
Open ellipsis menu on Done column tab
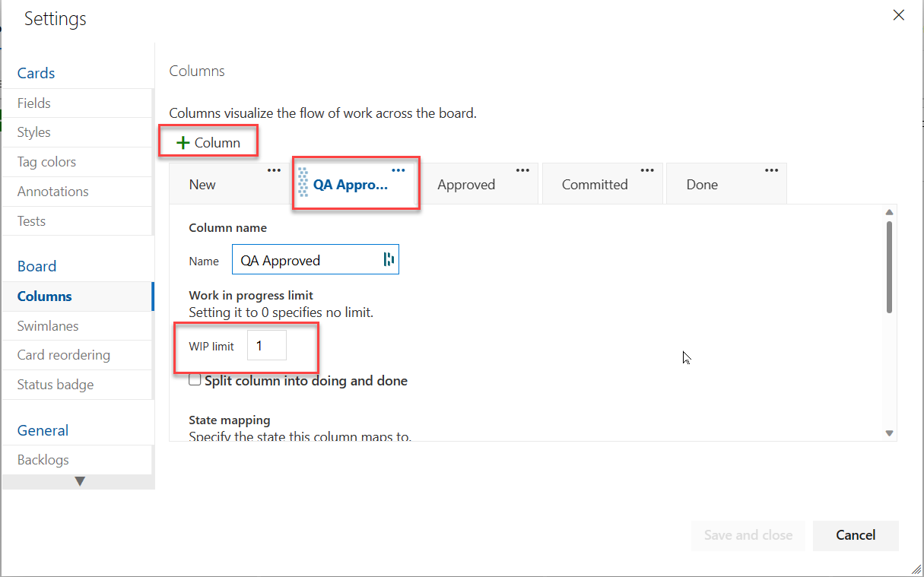coord(771,171)
